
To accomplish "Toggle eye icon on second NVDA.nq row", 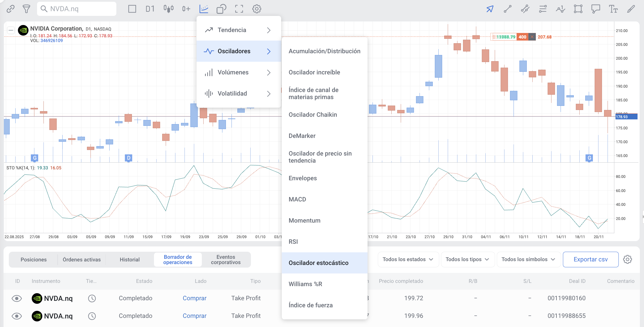I will [17, 316].
